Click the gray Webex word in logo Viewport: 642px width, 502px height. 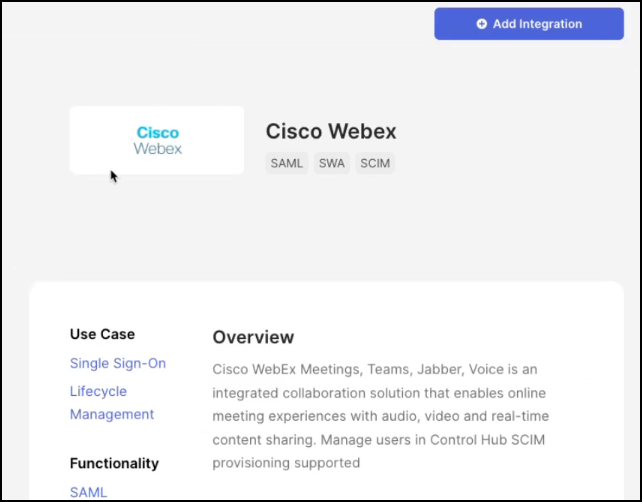[x=158, y=149]
